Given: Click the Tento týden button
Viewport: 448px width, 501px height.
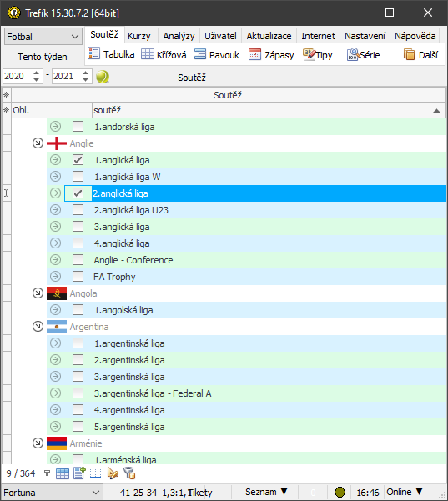Looking at the screenshot, I should [43, 57].
